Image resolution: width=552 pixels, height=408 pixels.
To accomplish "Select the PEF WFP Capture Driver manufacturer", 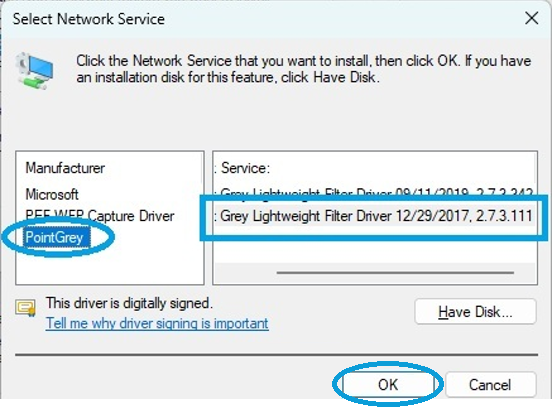I will click(x=100, y=215).
